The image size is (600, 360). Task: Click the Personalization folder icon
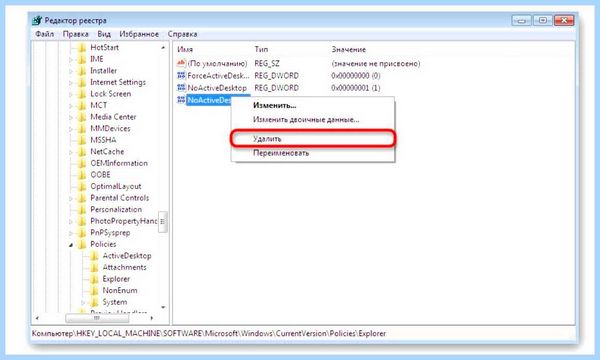82,210
